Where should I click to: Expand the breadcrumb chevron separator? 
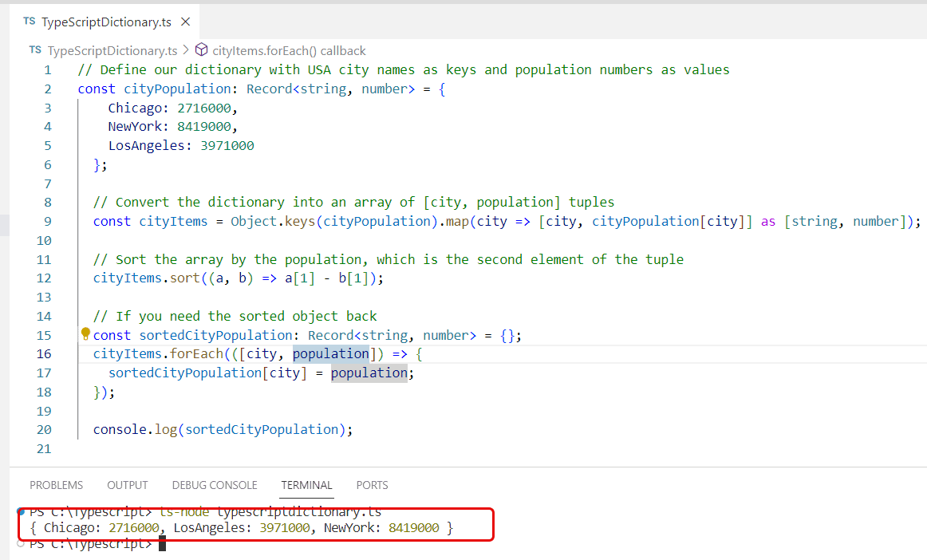coord(186,50)
